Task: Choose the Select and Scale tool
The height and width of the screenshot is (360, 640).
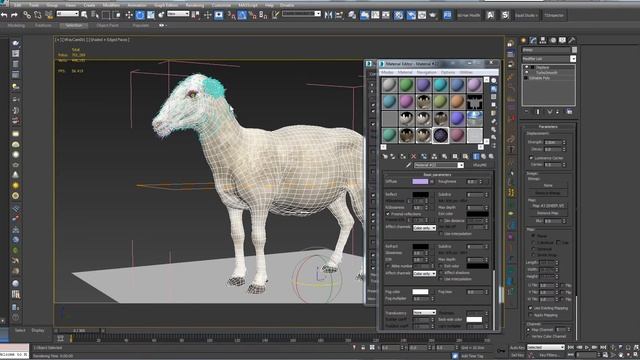Action: (151, 15)
